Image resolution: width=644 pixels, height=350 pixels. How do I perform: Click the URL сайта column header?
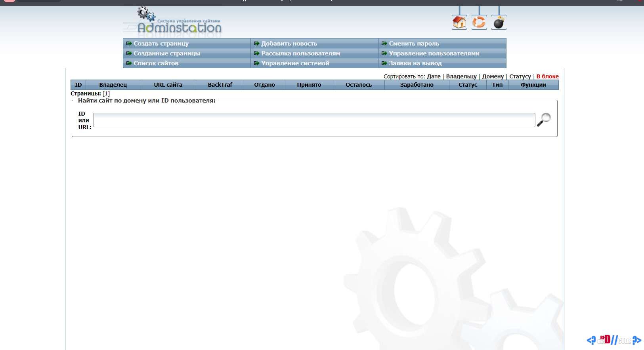pyautogui.click(x=168, y=85)
